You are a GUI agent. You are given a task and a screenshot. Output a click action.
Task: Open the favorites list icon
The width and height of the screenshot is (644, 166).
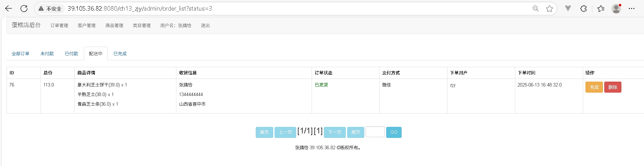pyautogui.click(x=601, y=9)
